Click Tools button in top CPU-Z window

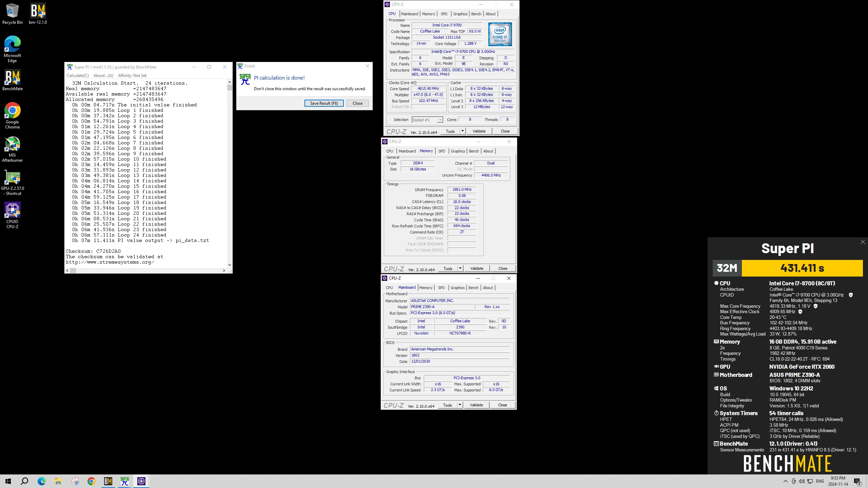tap(450, 131)
